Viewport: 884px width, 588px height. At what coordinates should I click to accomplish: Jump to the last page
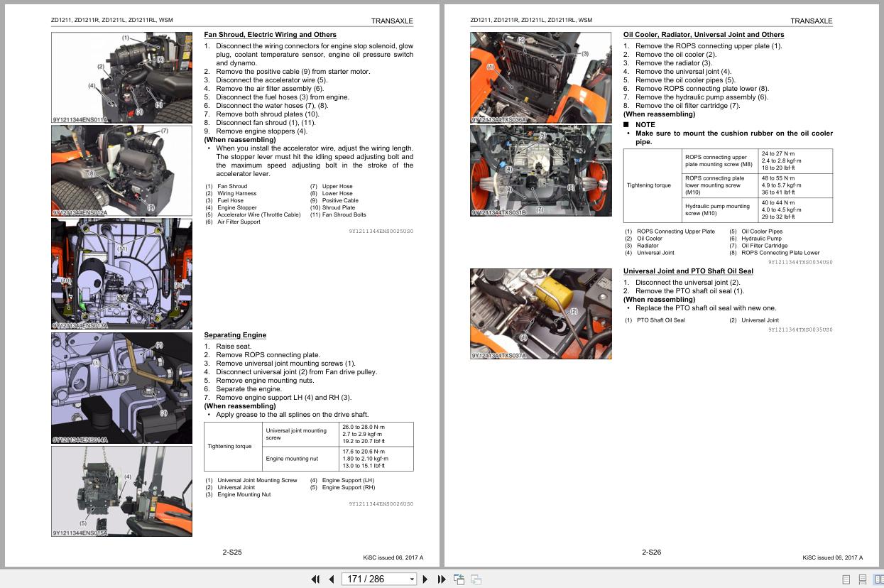pos(441,579)
